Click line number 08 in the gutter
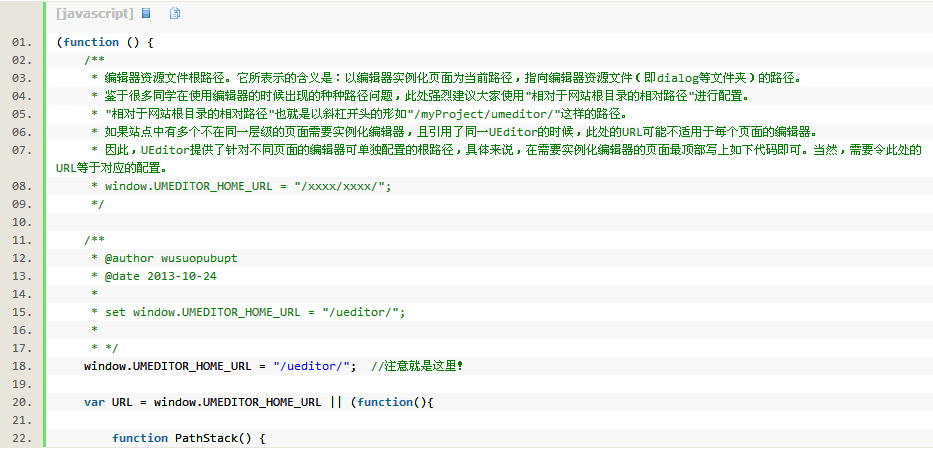 point(22,186)
